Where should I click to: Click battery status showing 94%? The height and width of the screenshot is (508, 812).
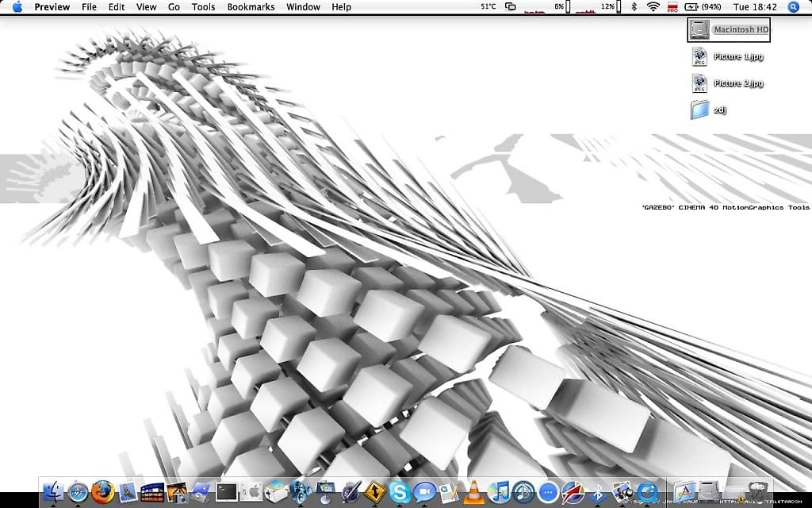pyautogui.click(x=703, y=6)
